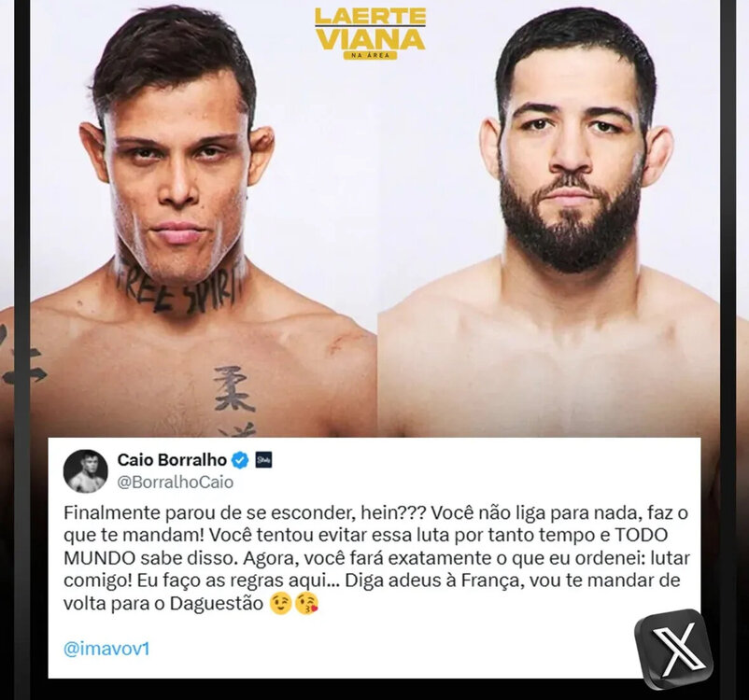View the right bearded fighter photo
The height and width of the screenshot is (700, 749).
(x=549, y=218)
